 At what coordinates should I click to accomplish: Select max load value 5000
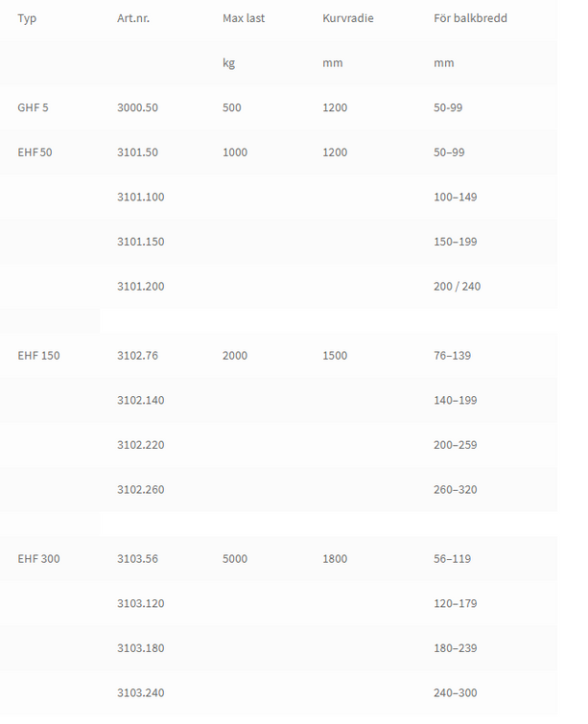pos(235,559)
